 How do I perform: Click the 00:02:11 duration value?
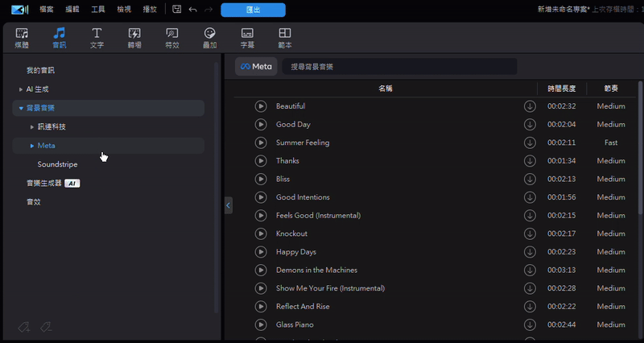(561, 143)
